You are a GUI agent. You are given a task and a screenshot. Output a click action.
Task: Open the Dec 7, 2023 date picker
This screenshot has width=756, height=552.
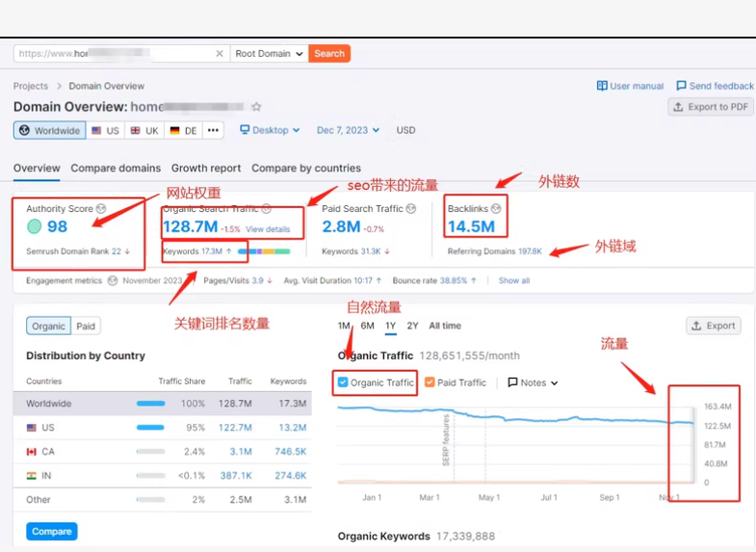click(348, 130)
